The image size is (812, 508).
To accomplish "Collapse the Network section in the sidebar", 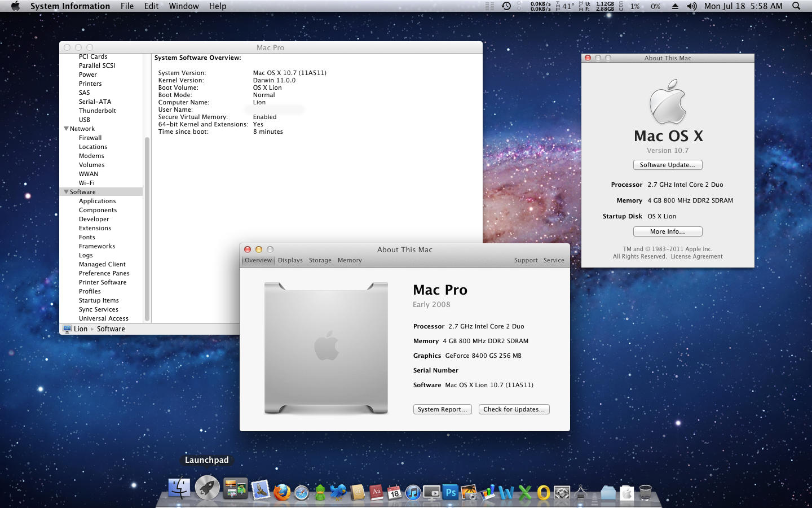I will [66, 129].
